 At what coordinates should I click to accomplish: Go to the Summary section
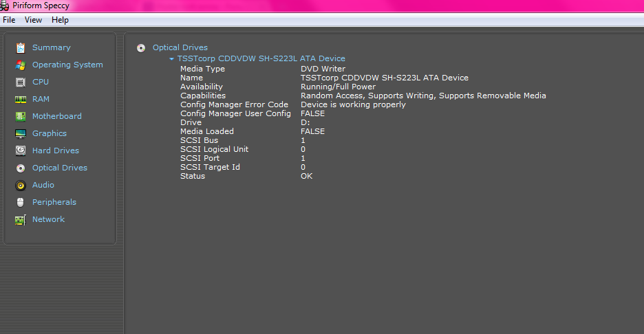[x=52, y=47]
